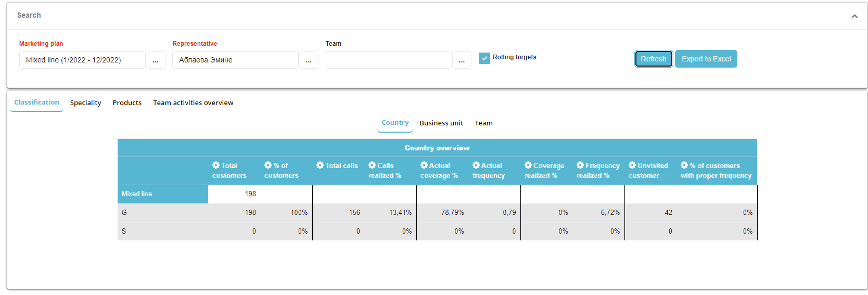Open Representative lookup ellipsis button
This screenshot has height=295, width=868.
pyautogui.click(x=309, y=60)
